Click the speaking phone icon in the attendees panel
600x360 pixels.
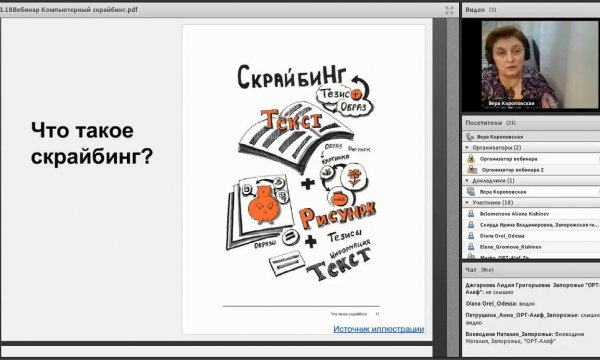click(x=470, y=137)
